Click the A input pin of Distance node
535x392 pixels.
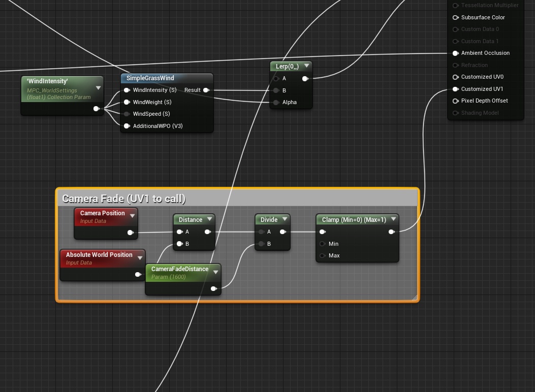click(179, 232)
